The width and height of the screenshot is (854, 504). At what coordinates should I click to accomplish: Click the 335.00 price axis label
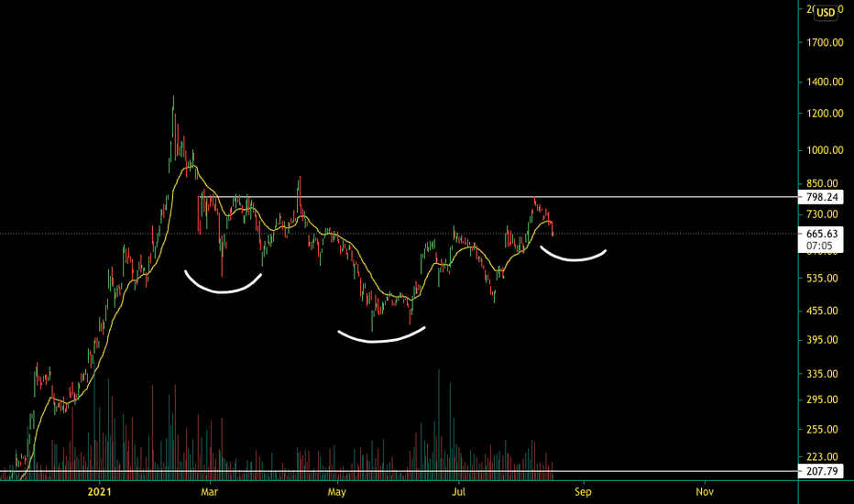coord(822,374)
